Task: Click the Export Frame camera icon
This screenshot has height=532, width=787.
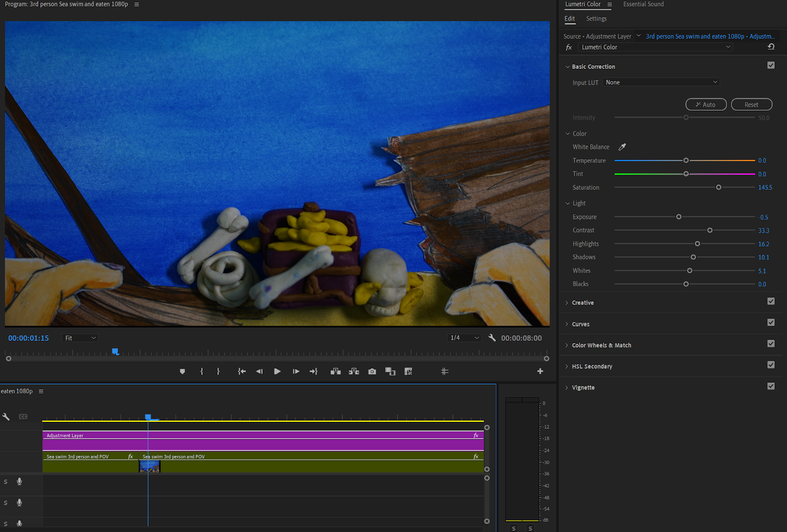Action: (x=372, y=372)
